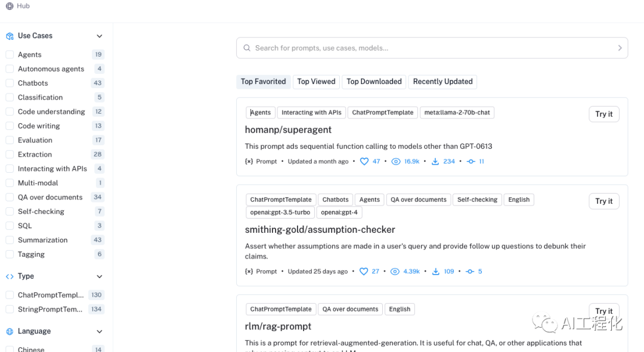
Task: Tick the Summarization checkbox
Action: point(10,240)
